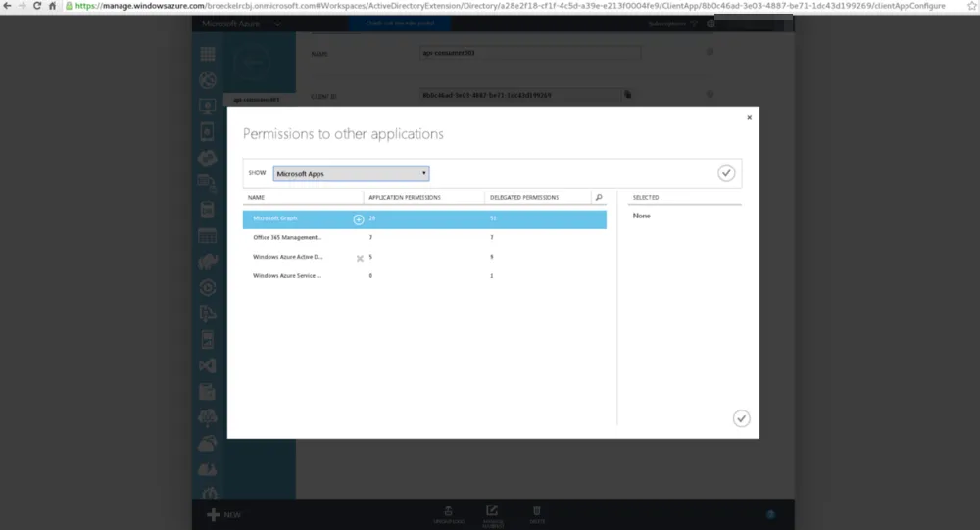
Task: Click the None entry under Selected
Action: 641,216
